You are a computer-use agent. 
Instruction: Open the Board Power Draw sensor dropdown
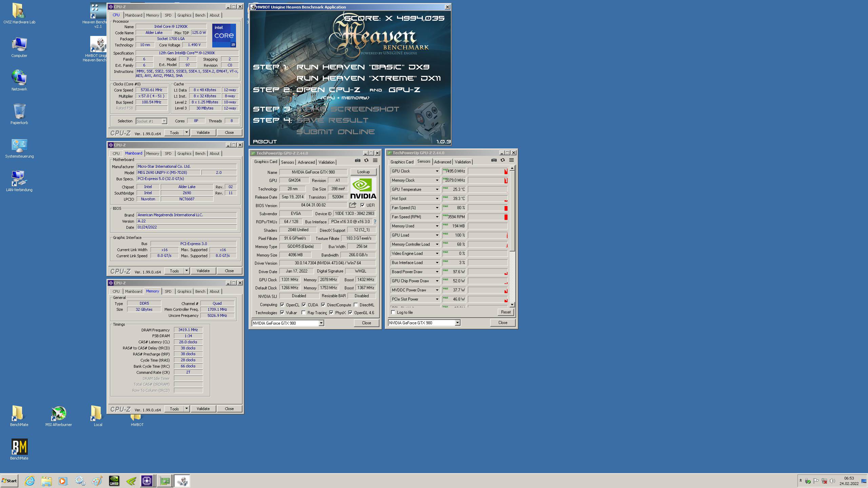point(437,272)
